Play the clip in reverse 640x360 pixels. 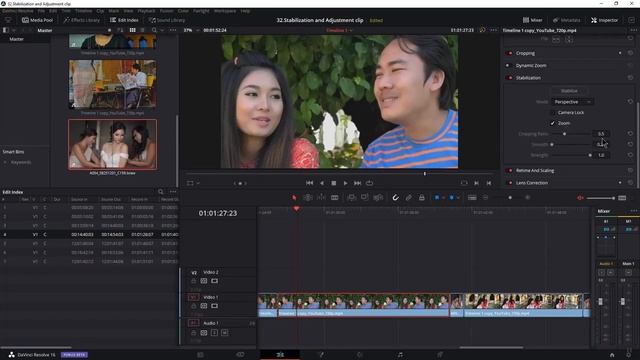(322, 183)
